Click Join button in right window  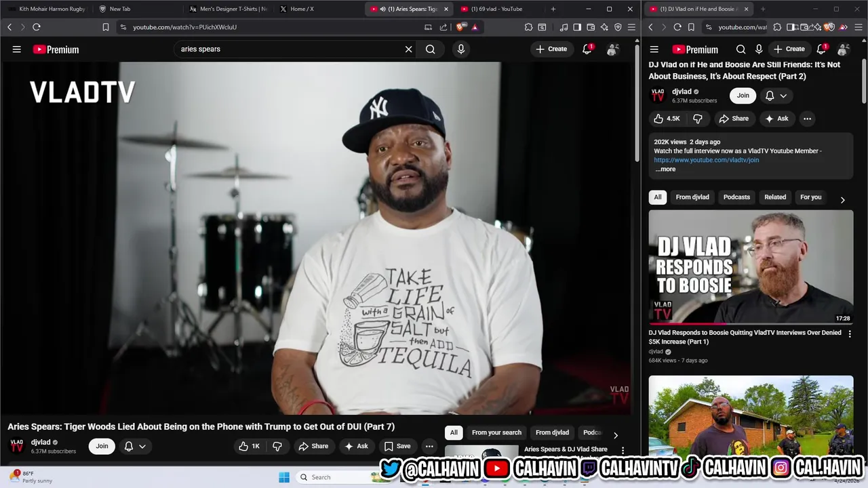(743, 96)
